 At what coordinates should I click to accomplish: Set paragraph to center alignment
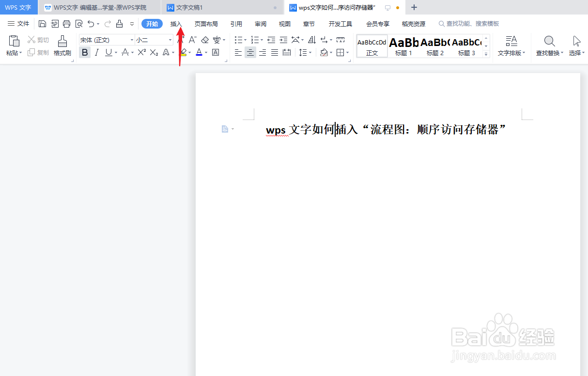(250, 52)
